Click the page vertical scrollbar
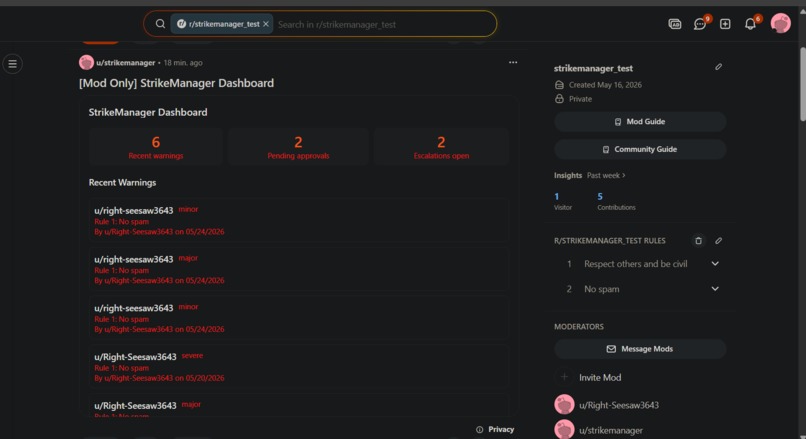 click(x=802, y=85)
